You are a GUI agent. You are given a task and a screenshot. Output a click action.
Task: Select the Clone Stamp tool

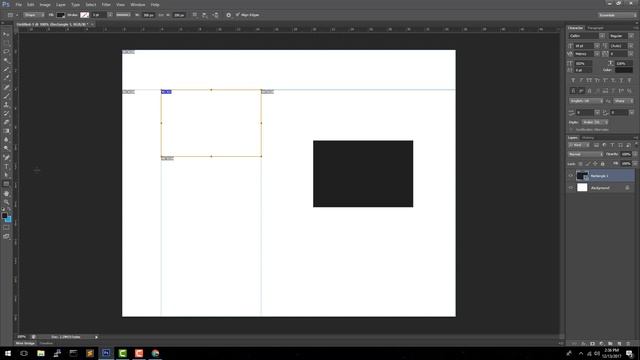coord(6,104)
